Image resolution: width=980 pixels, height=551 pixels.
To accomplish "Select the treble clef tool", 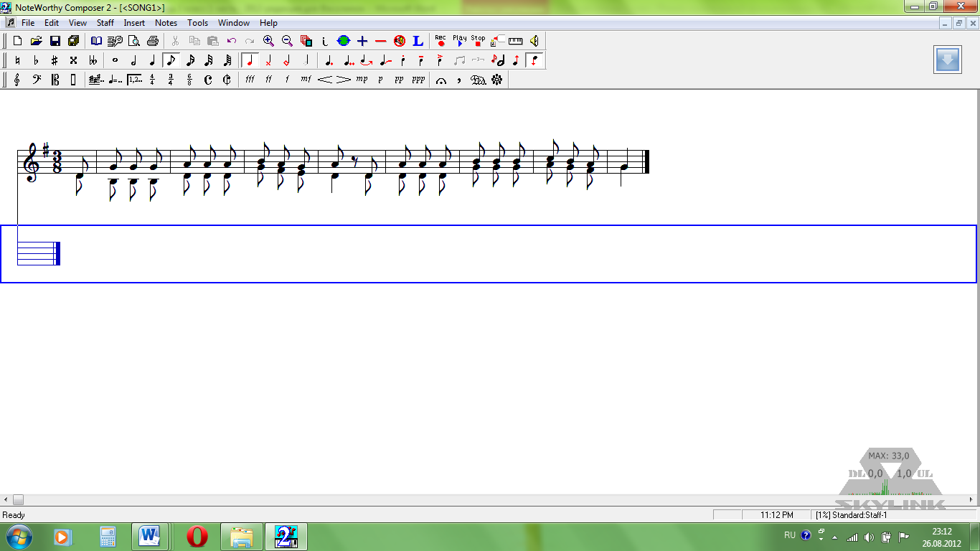I will click(x=17, y=80).
